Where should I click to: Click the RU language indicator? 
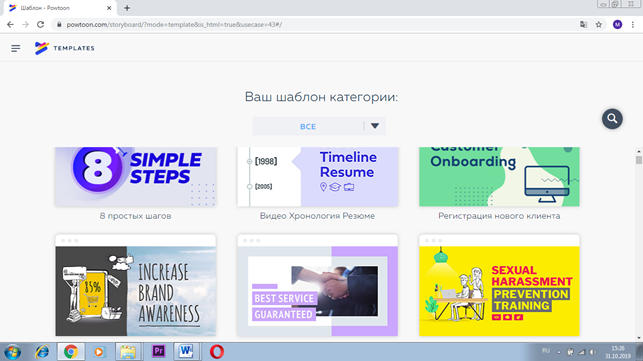545,351
